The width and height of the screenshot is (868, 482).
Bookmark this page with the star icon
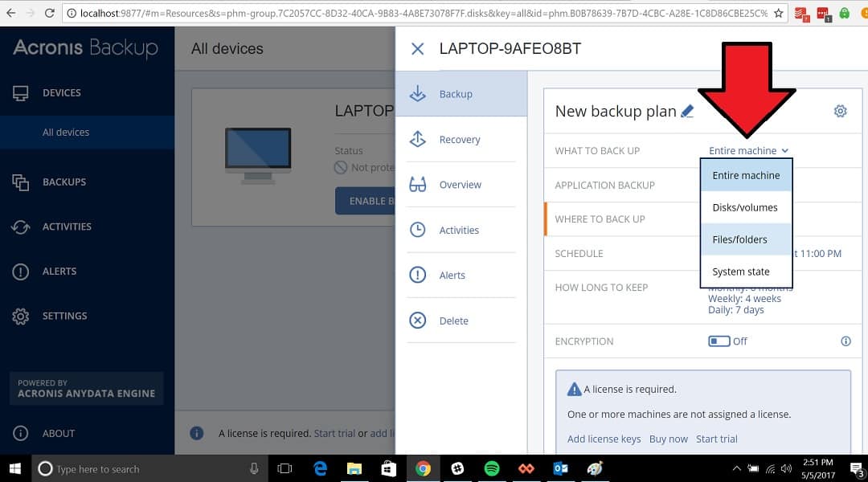[778, 13]
